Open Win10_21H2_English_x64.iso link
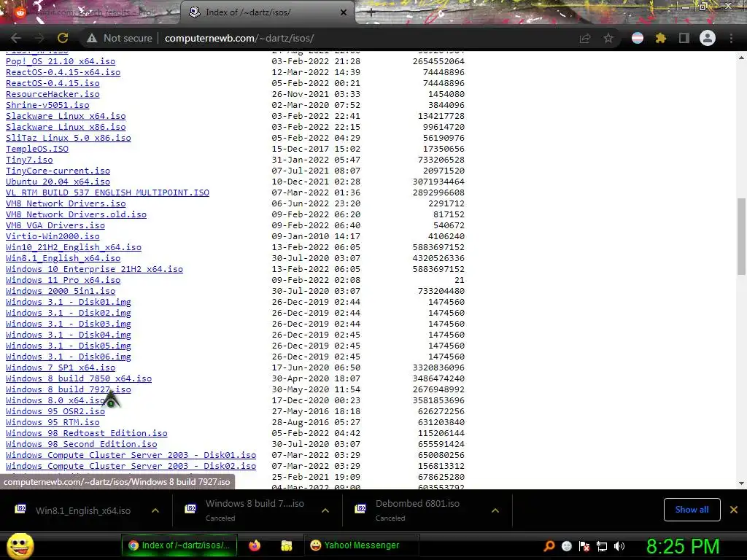The height and width of the screenshot is (560, 747). click(x=74, y=247)
